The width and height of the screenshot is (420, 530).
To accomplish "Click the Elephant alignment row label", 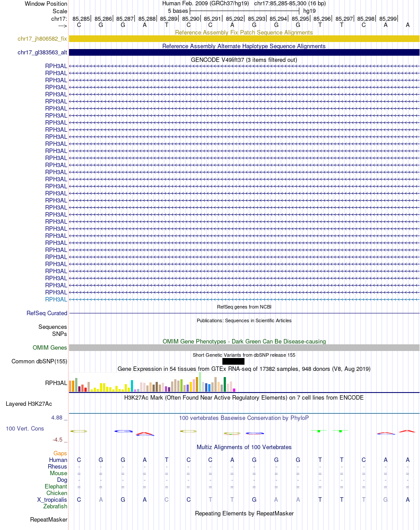I will tap(56, 486).
